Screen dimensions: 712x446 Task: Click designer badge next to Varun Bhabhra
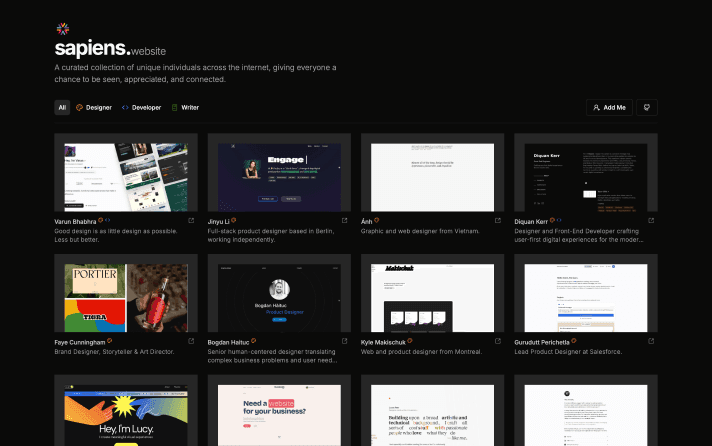pyautogui.click(x=101, y=220)
